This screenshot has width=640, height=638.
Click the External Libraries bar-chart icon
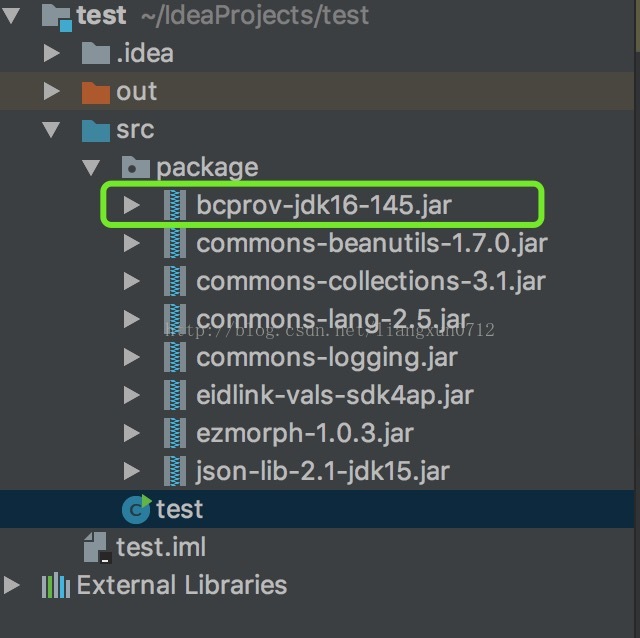[x=56, y=585]
